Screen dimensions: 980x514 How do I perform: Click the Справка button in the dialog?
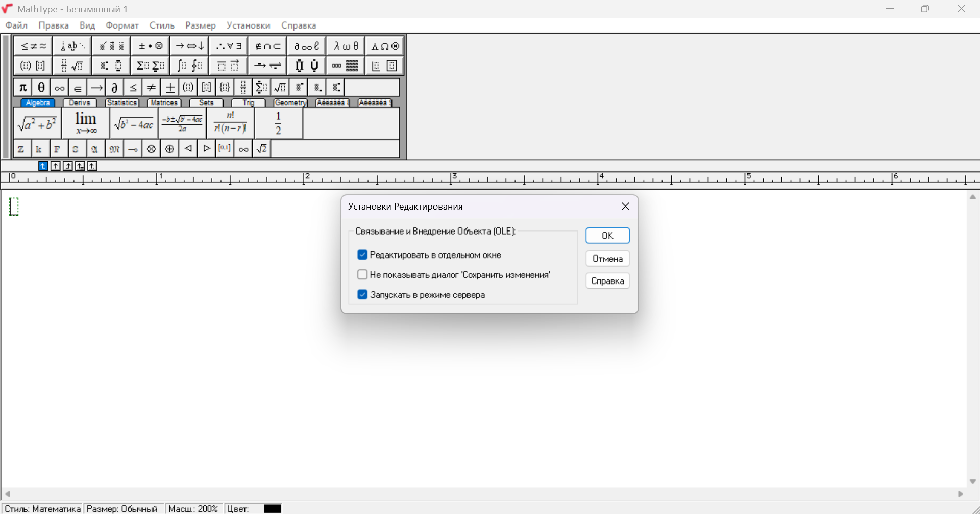point(607,281)
